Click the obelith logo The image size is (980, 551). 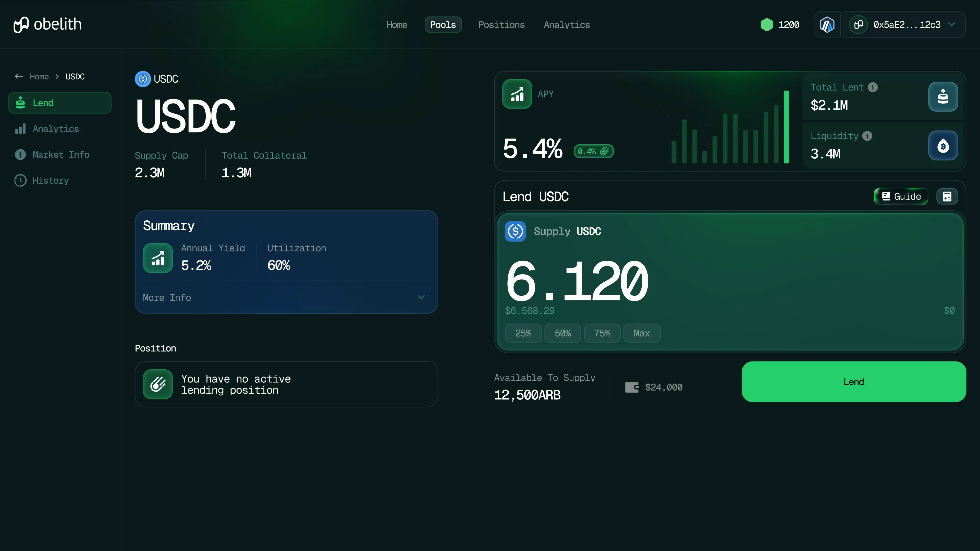click(47, 25)
